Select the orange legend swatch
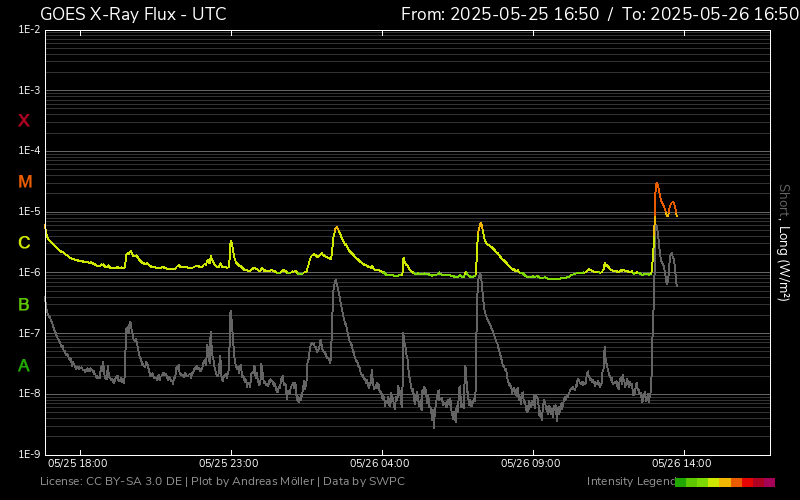This screenshot has height=500, width=800. click(736, 483)
